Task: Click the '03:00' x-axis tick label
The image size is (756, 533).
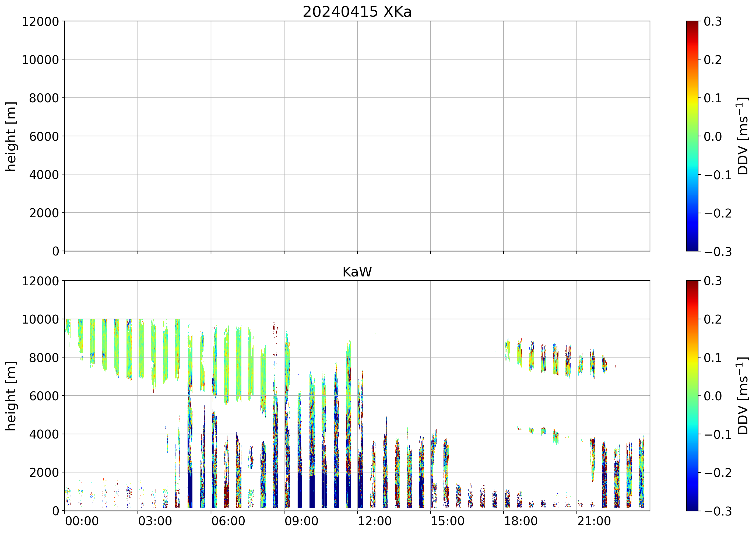Action: 155,521
